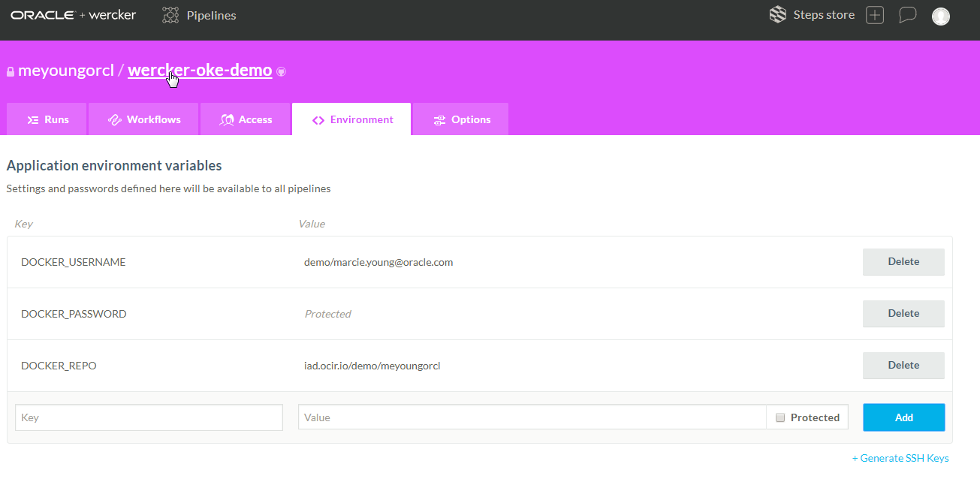Open the wercker-oke-demo application link
This screenshot has height=479, width=980.
coord(200,71)
